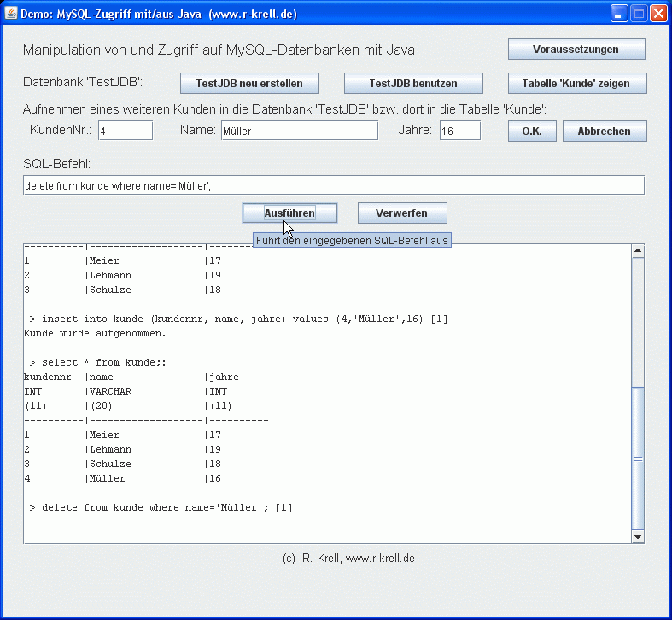This screenshot has width=672, height=620.
Task: Cancel customer entry with Abbrechen
Action: click(x=604, y=132)
